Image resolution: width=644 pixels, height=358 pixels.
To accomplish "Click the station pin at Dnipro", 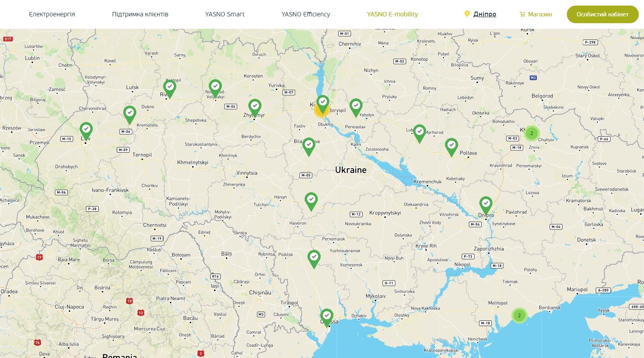I will [x=486, y=204].
